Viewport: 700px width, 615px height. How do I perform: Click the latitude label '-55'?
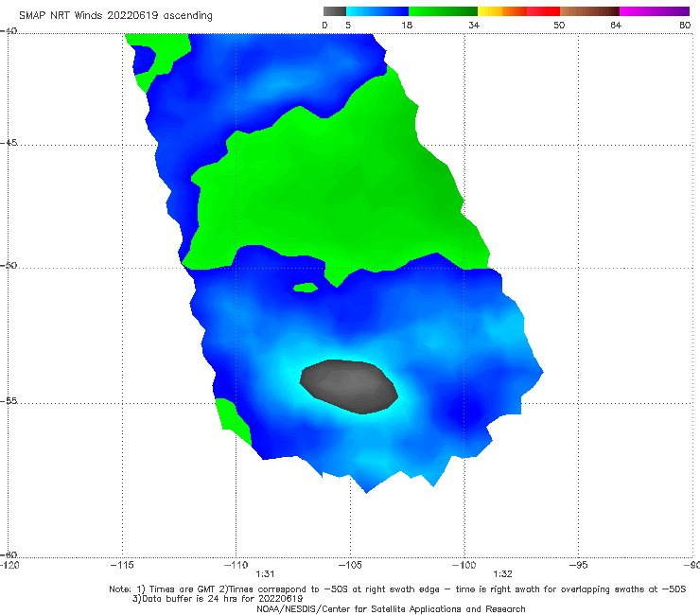[x=9, y=401]
